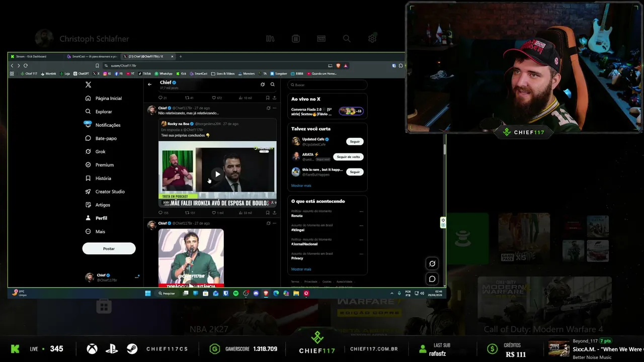
Task: Follow 'this is rare, but it happ...' account
Action: 355,172
